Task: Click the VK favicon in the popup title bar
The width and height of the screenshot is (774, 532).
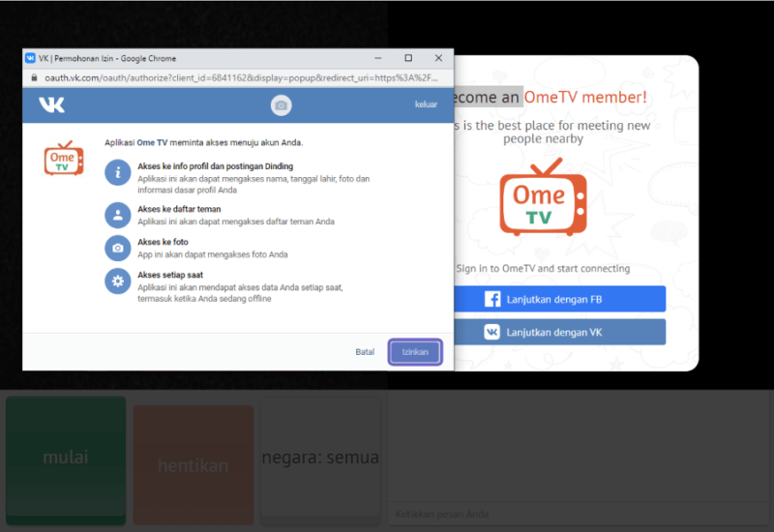Action: tap(31, 58)
